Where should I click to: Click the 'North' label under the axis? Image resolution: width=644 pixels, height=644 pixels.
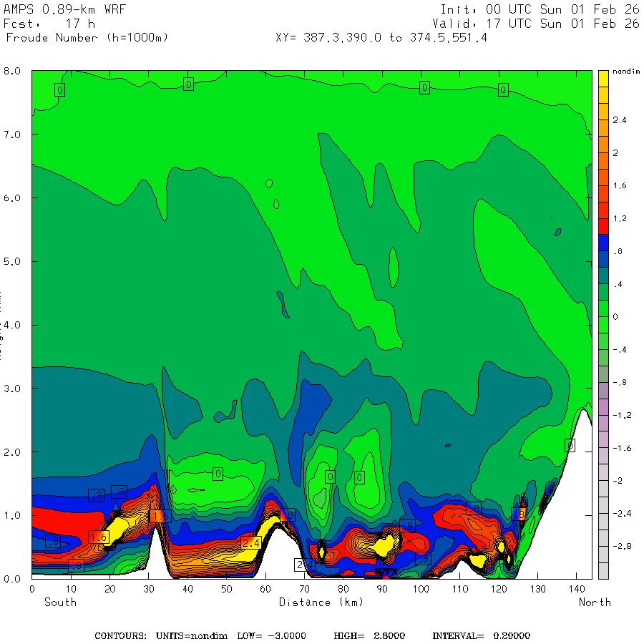tap(595, 602)
